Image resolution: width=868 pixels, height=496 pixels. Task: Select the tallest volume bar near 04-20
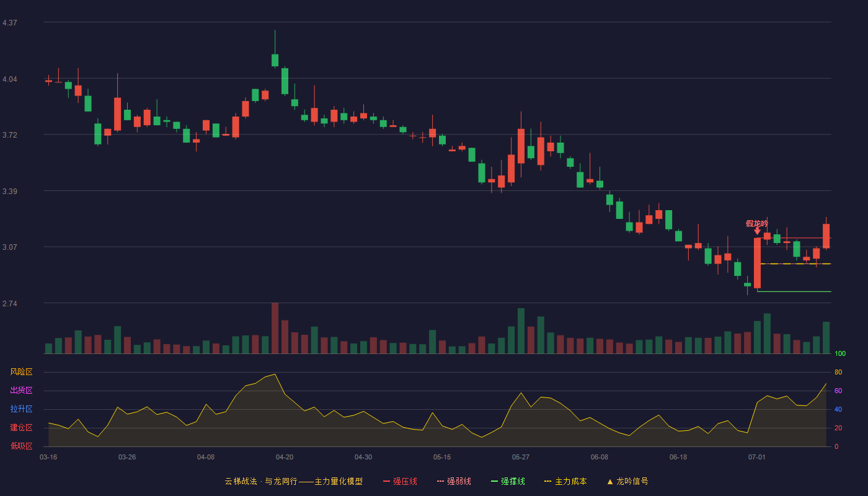[275, 328]
